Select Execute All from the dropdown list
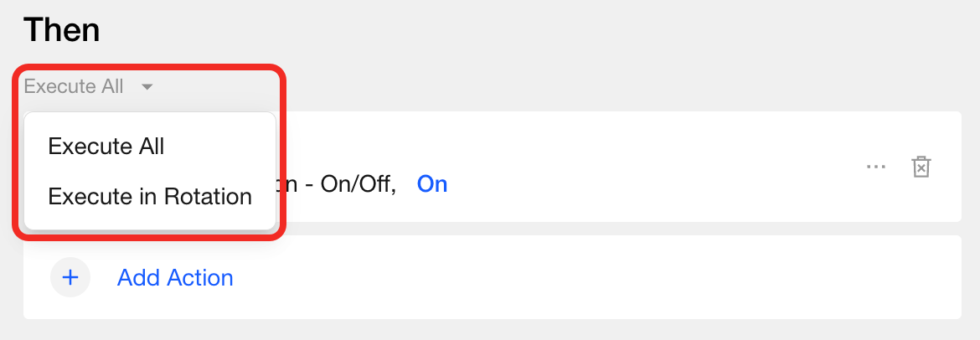The width and height of the screenshot is (980, 340). point(106,147)
